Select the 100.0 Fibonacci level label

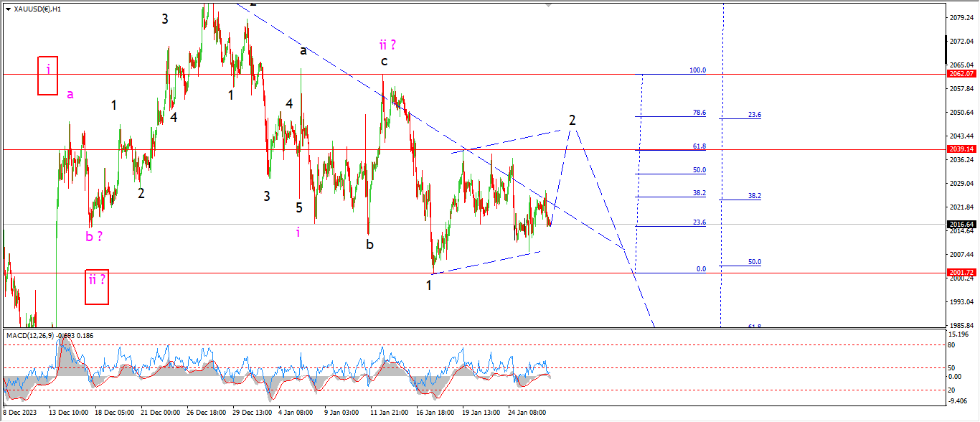pos(697,70)
